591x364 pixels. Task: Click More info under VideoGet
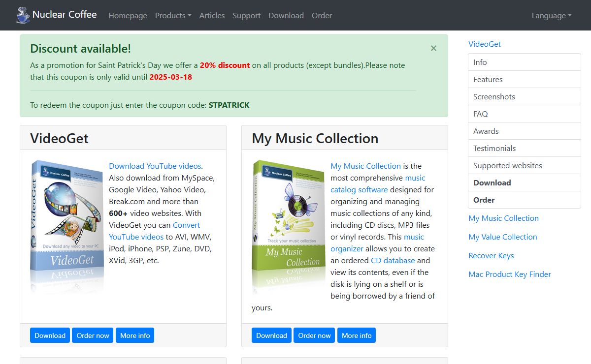pos(135,335)
